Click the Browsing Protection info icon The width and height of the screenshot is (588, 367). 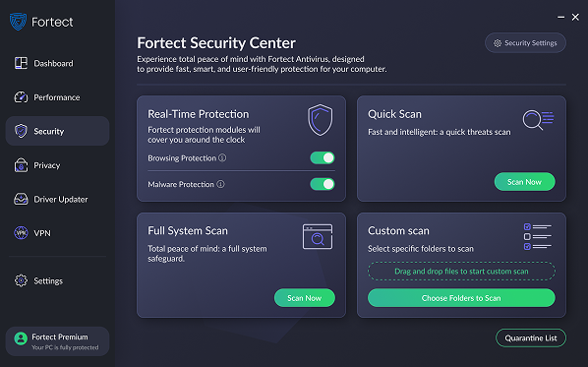(x=222, y=158)
